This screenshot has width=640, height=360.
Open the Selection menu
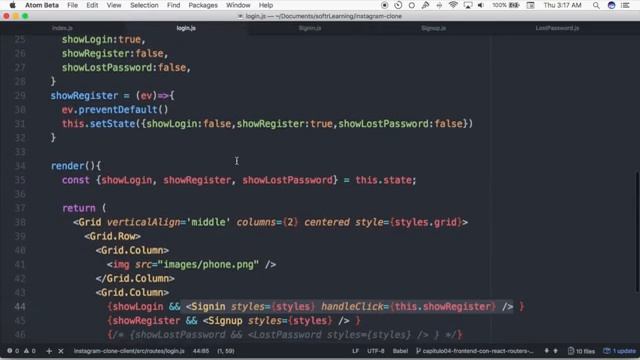(144, 5)
